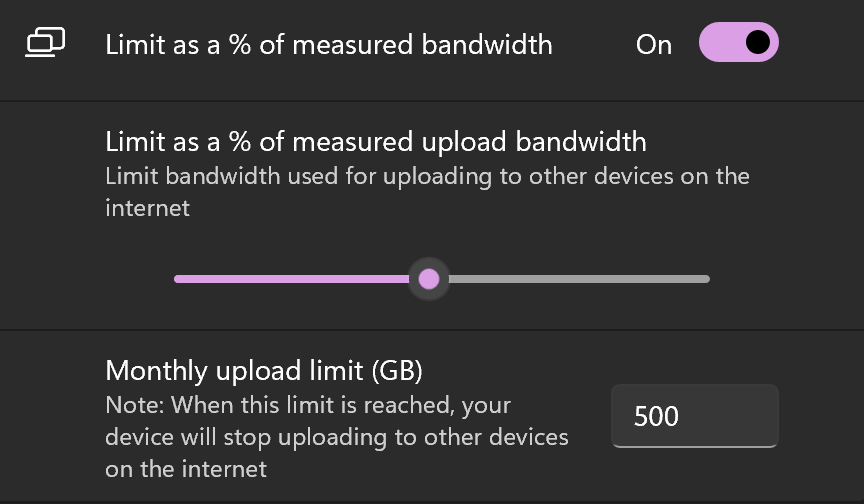Click the devices icon beside measured bandwidth
864x504 pixels.
pos(45,43)
